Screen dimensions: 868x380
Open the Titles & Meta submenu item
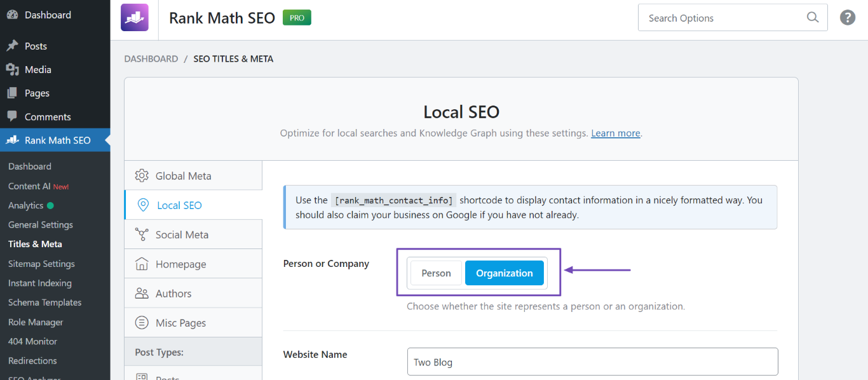tap(35, 244)
